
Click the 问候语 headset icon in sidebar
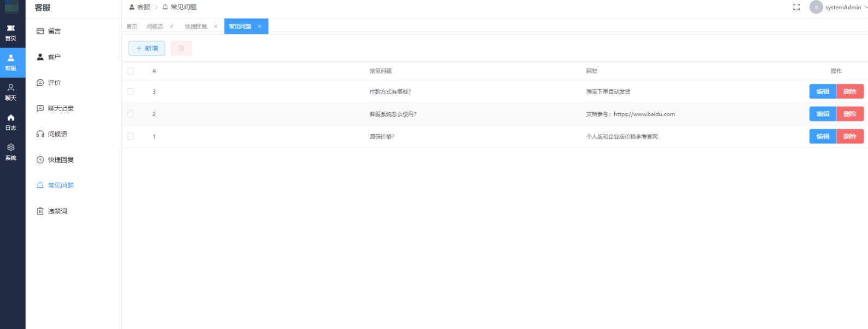[40, 134]
